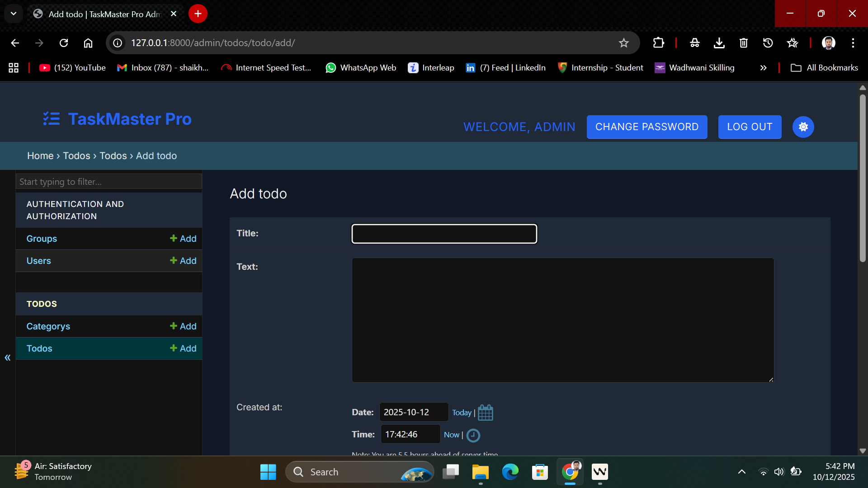Open the Todos list in sidebar

(39, 348)
